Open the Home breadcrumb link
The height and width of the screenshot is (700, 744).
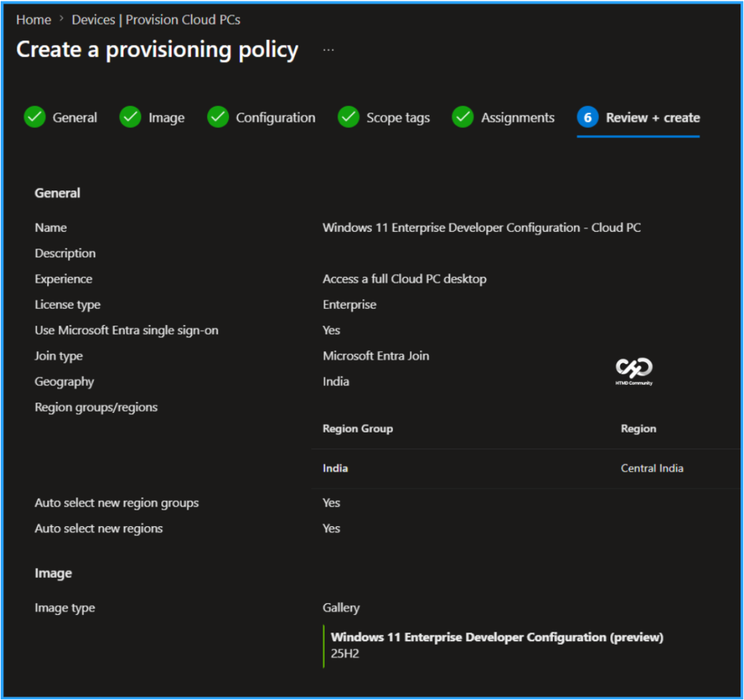tap(33, 20)
